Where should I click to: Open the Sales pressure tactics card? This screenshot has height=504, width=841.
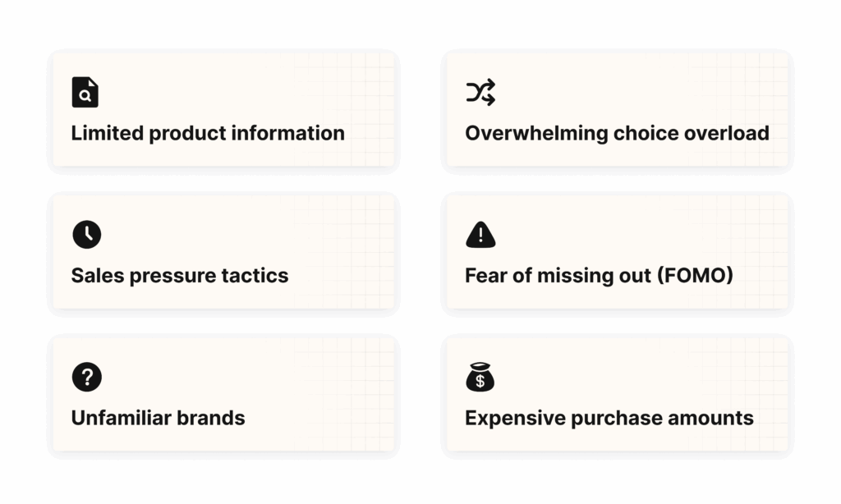(x=223, y=253)
